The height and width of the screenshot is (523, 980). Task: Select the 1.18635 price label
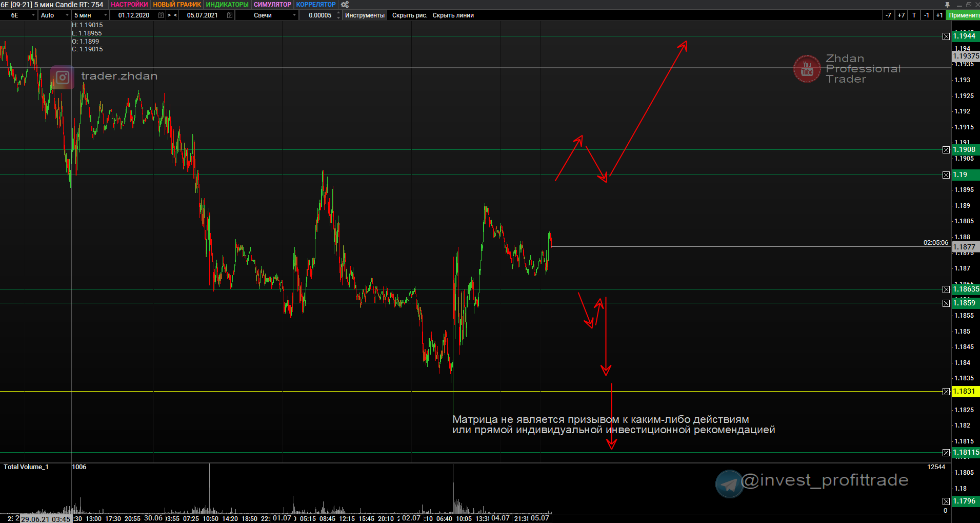click(966, 289)
